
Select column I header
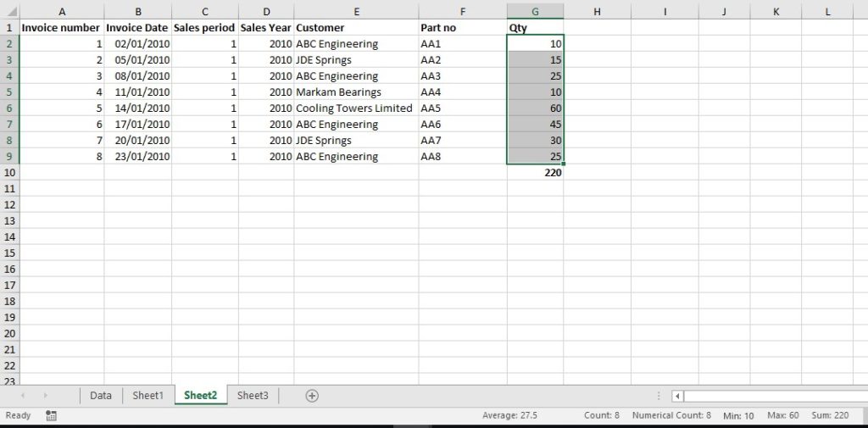click(665, 11)
